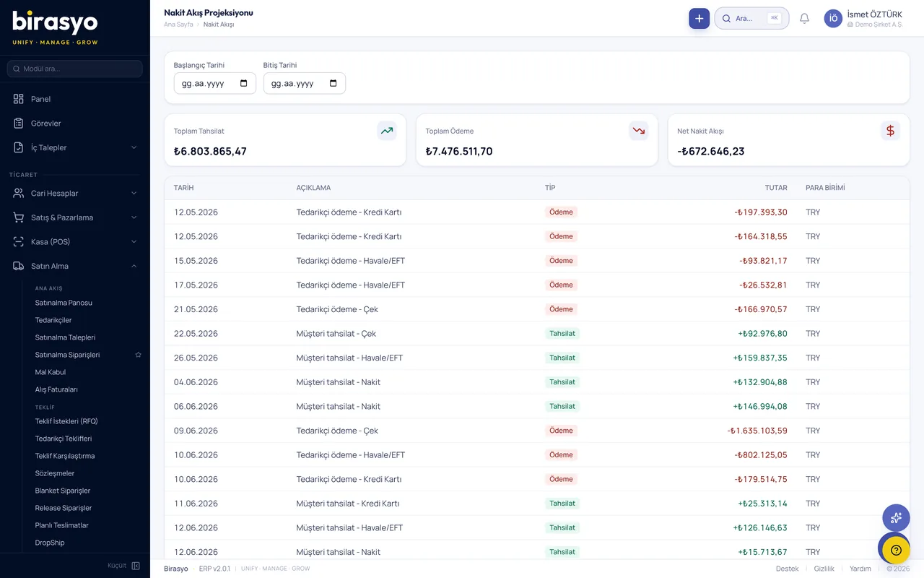The image size is (924, 578).
Task: Click the yellow help question-mark button
Action: pyautogui.click(x=896, y=550)
